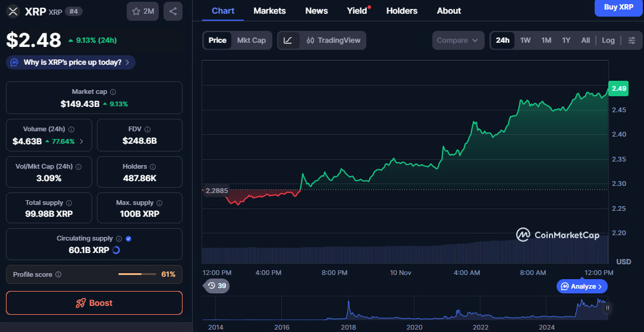Click the CoinMarketCap Analyze button
This screenshot has width=644, height=332.
(x=582, y=286)
